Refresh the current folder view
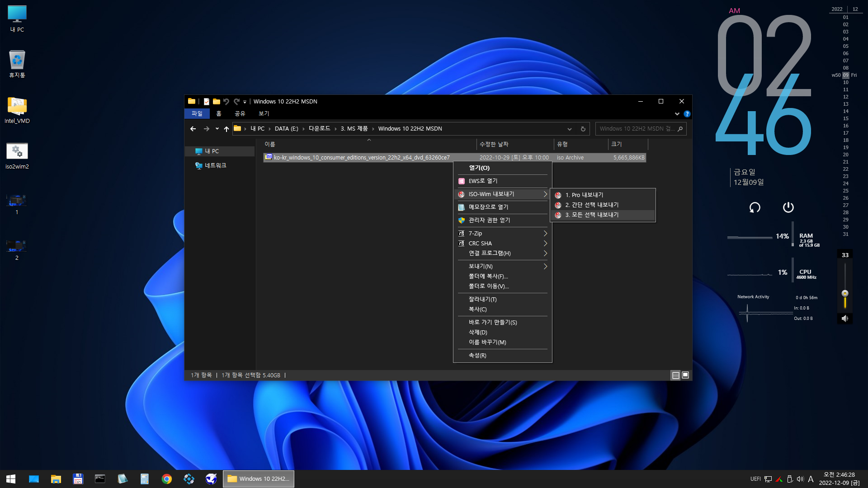868x488 pixels. [x=583, y=129]
